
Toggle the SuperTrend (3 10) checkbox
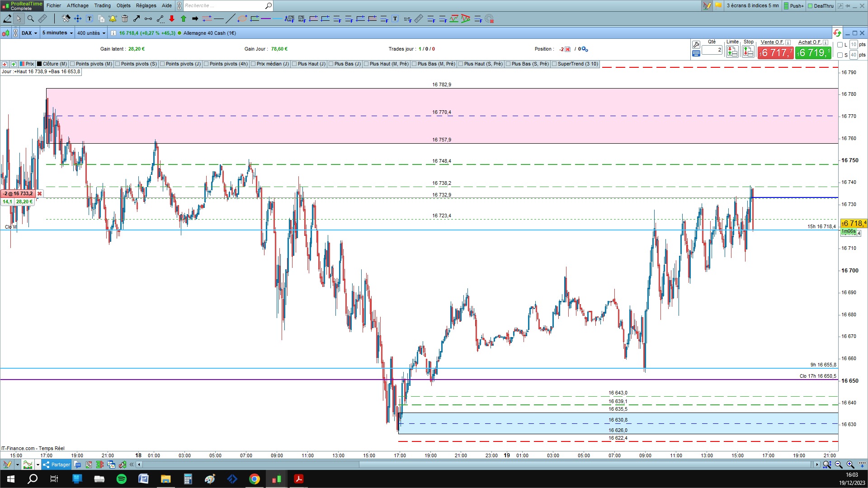point(554,64)
